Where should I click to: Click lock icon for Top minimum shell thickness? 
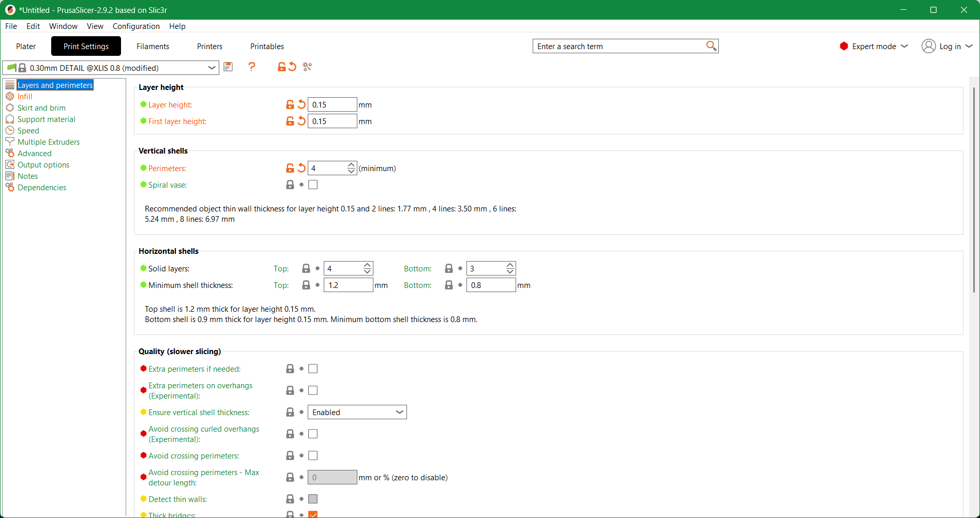point(306,285)
